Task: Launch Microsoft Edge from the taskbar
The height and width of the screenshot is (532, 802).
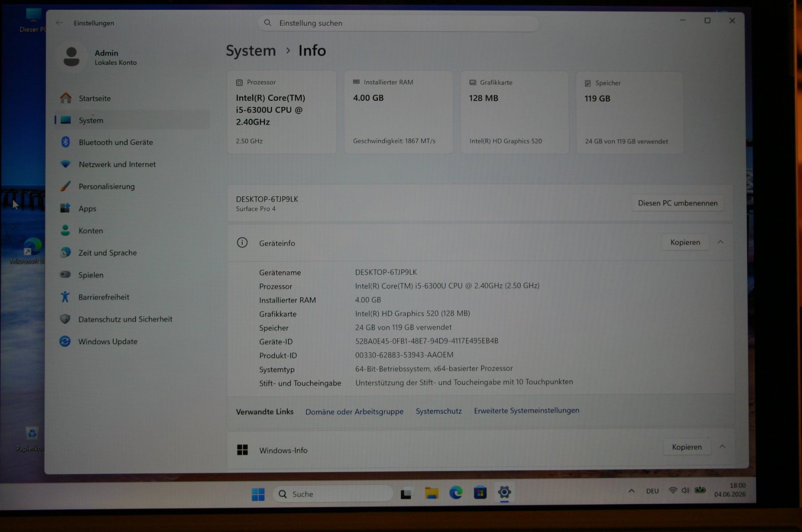Action: [x=456, y=493]
